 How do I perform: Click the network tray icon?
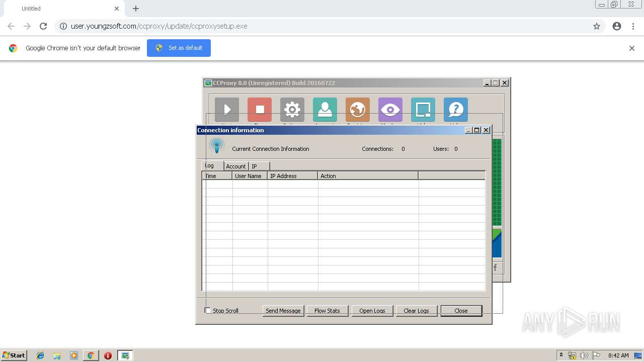tap(572, 355)
